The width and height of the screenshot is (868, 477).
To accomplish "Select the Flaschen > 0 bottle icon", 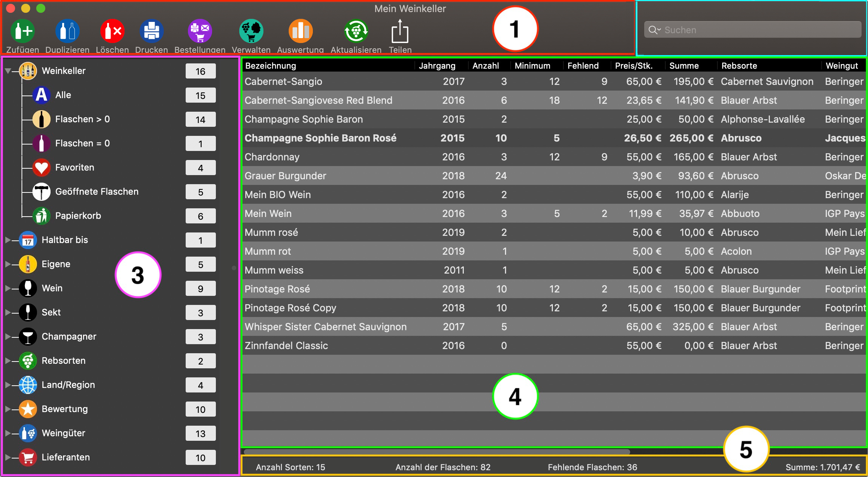I will pos(42,119).
